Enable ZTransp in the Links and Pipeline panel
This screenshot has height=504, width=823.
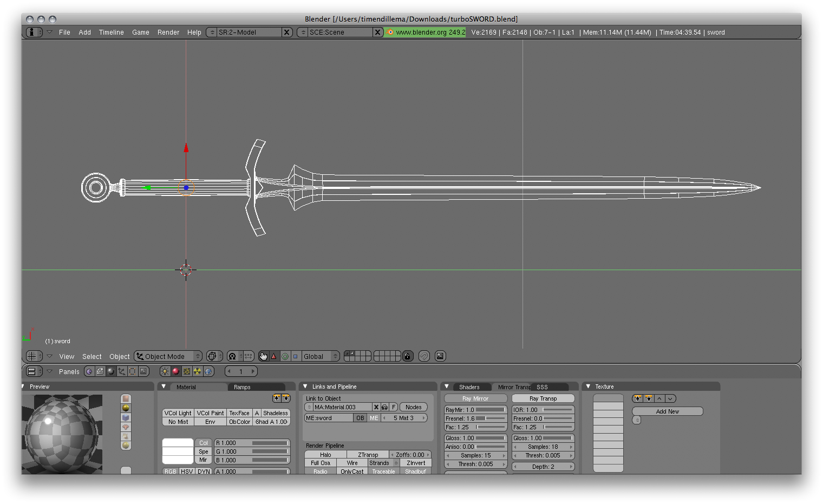[x=368, y=454]
